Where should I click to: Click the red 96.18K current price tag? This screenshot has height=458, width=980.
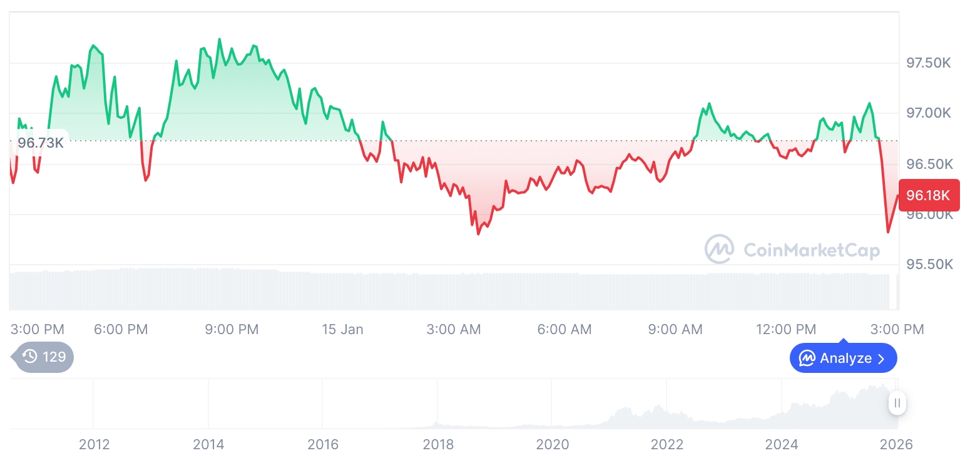tap(928, 195)
